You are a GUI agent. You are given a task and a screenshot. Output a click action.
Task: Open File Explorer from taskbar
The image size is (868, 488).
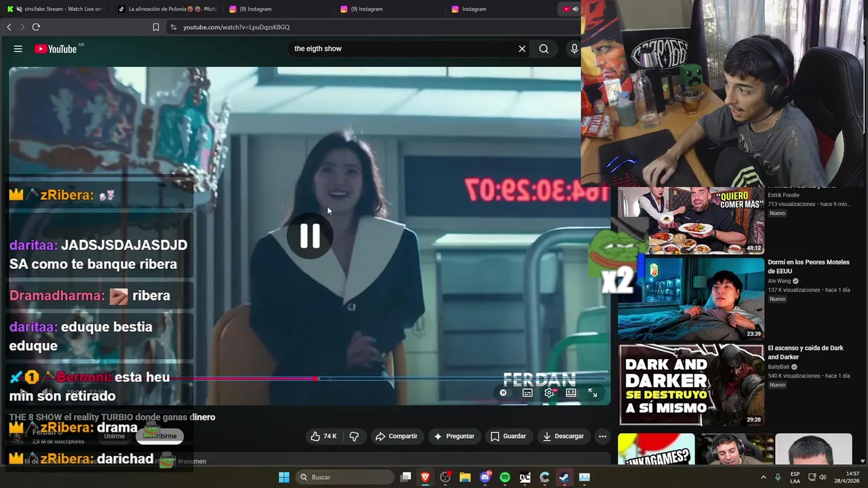click(x=465, y=477)
